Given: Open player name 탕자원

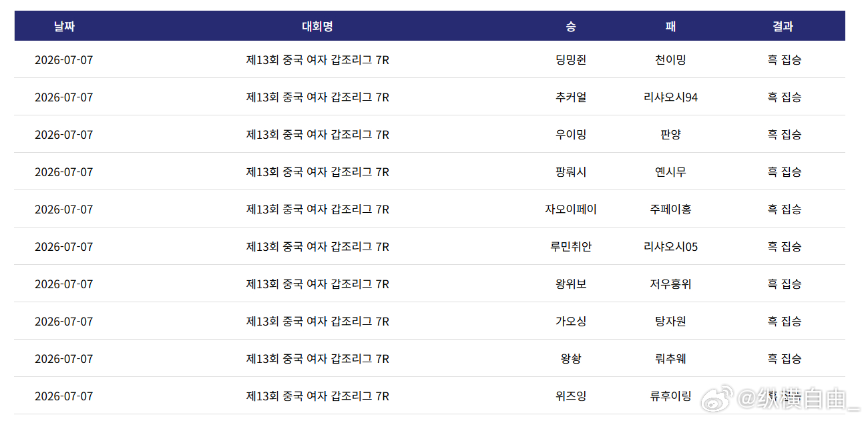Looking at the screenshot, I should [x=670, y=322].
